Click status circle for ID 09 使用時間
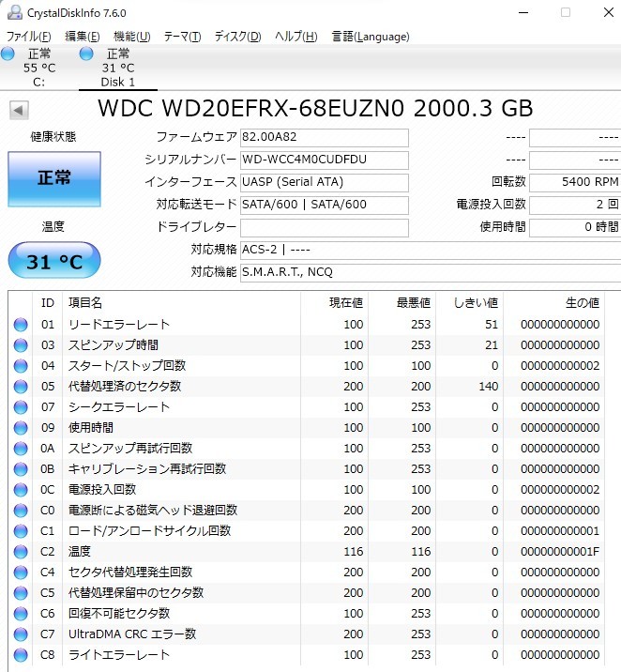 [21, 427]
